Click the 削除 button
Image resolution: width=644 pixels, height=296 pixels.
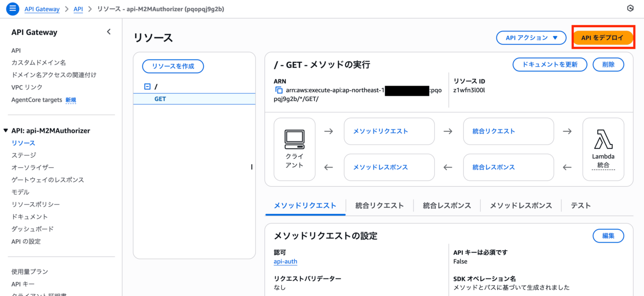tap(608, 64)
